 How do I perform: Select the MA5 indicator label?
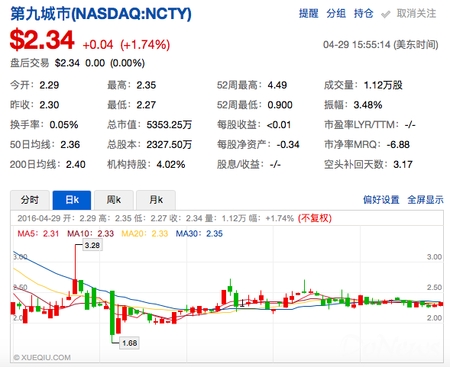(38, 234)
